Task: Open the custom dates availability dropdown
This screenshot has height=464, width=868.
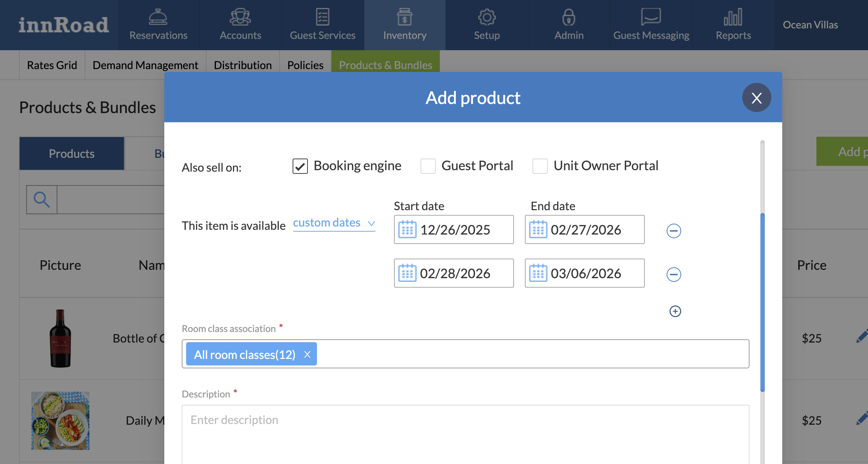Action: click(334, 223)
